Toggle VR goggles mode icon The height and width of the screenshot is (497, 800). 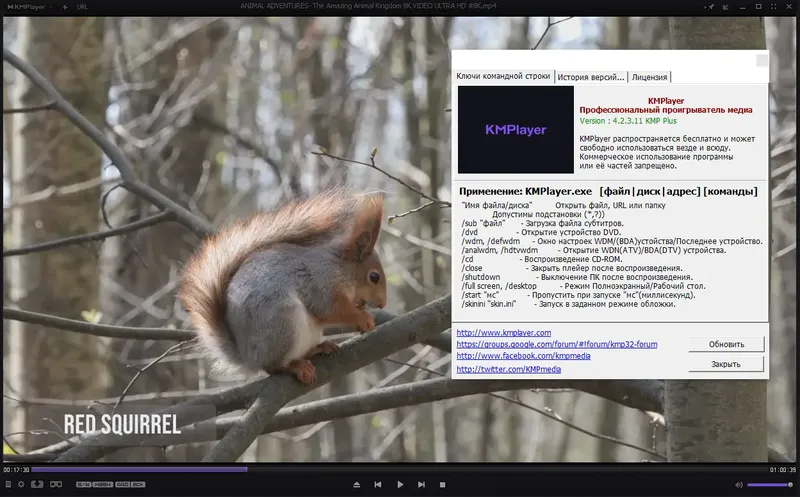(56, 484)
